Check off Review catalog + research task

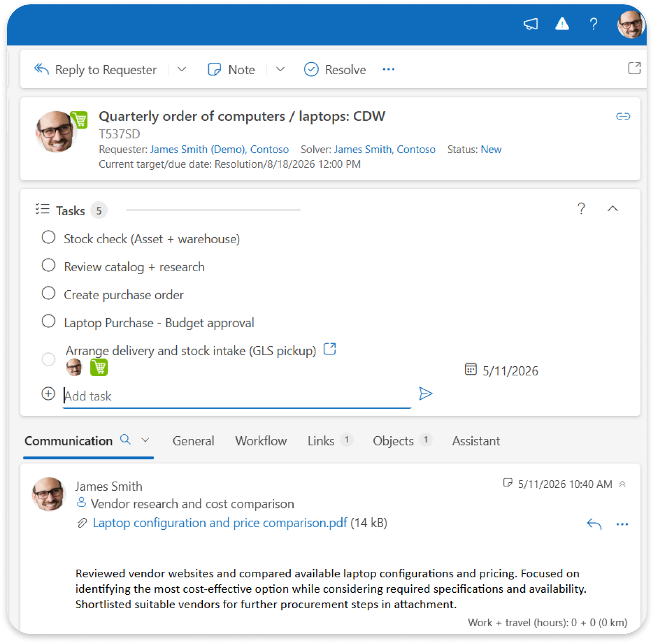pos(48,265)
